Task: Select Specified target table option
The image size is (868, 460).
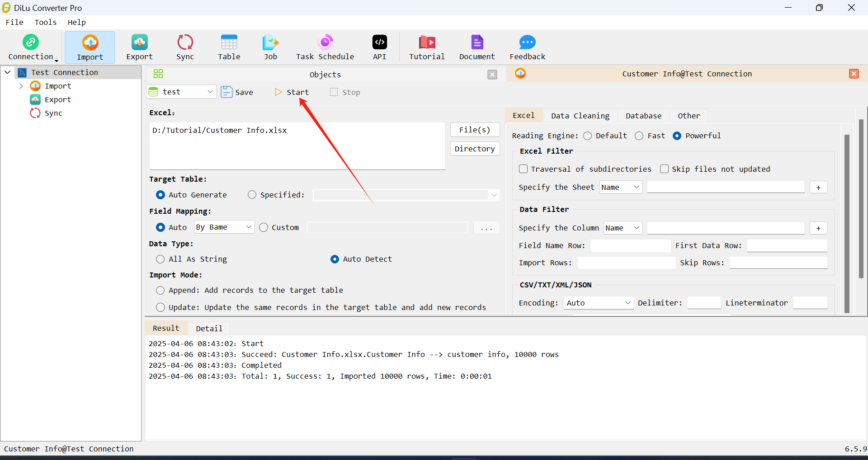Action: [x=252, y=195]
